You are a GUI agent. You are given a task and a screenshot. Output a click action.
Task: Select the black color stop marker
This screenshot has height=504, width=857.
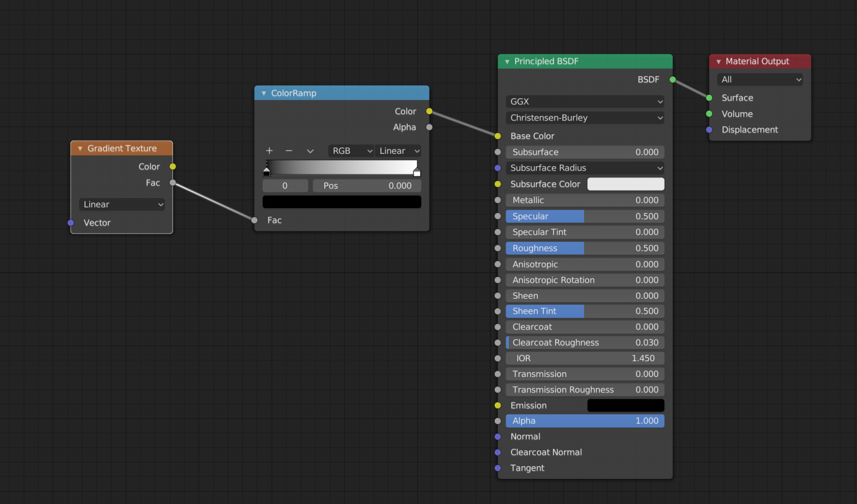pos(267,171)
